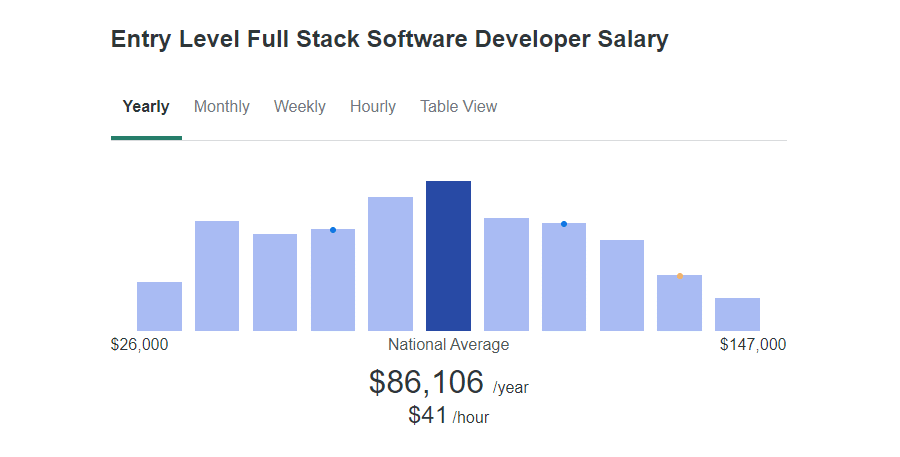Click the $147,000 maximum salary label
This screenshot has height=457, width=900.
[x=753, y=345]
